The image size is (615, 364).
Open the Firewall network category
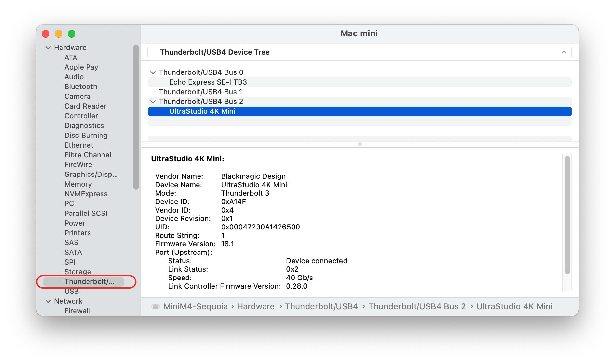77,311
